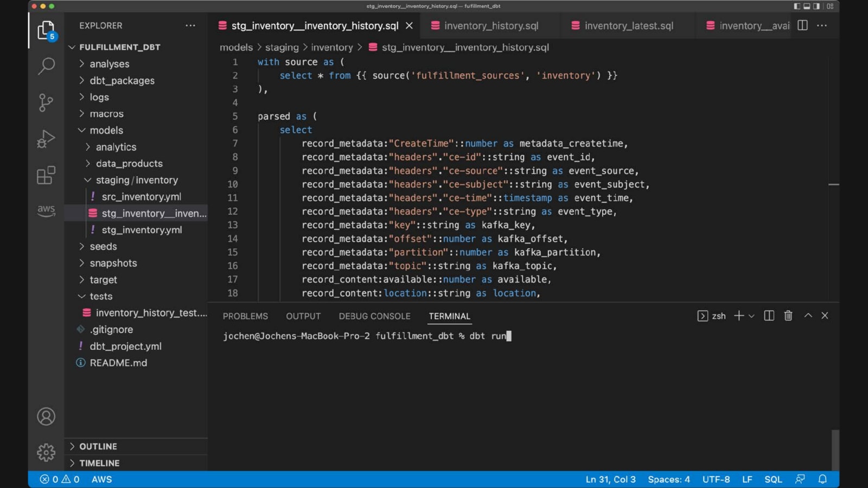
Task: Change indentation via Spaces: 4
Action: [x=669, y=479]
